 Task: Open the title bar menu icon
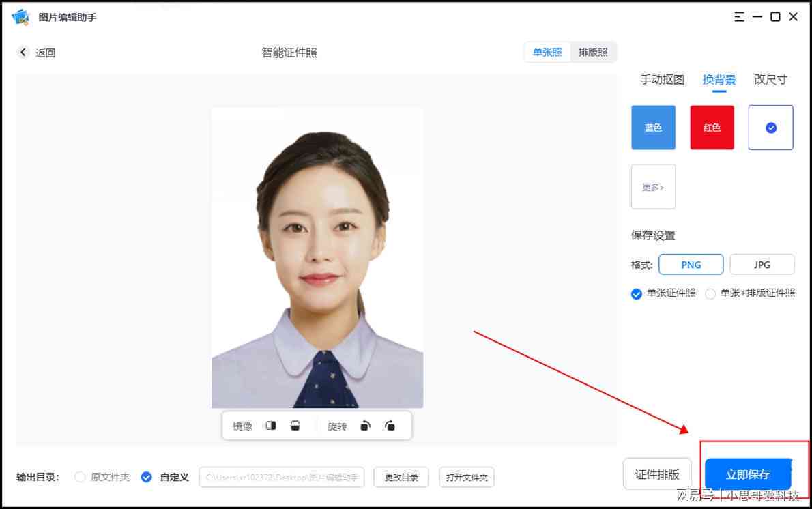[739, 17]
